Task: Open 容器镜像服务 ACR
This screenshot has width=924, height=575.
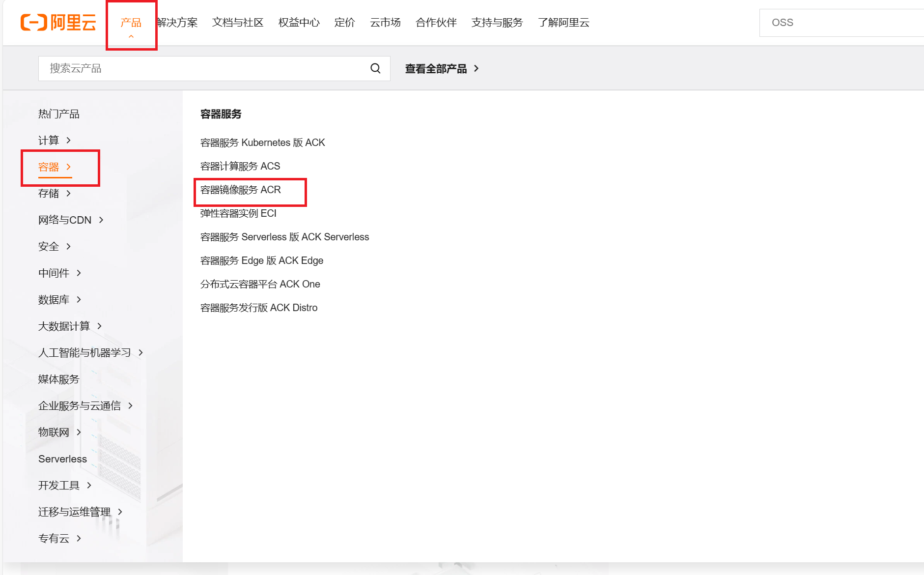Action: (x=241, y=190)
